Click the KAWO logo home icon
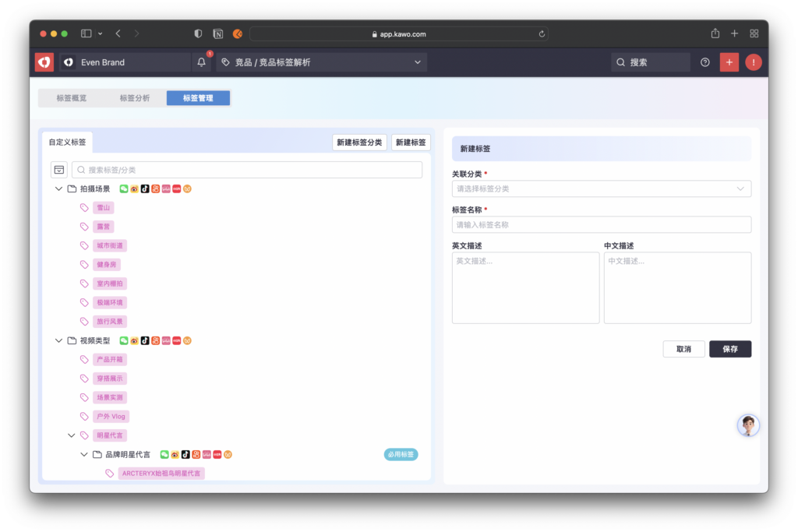 44,62
